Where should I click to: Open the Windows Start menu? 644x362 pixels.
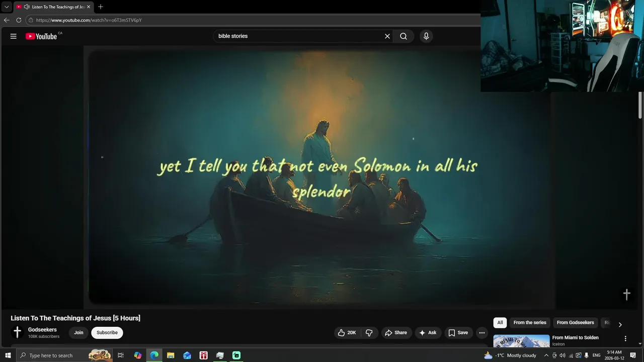click(x=8, y=355)
